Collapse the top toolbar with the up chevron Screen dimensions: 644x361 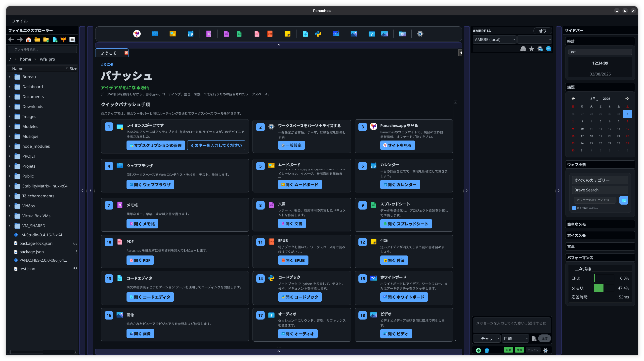pyautogui.click(x=278, y=45)
